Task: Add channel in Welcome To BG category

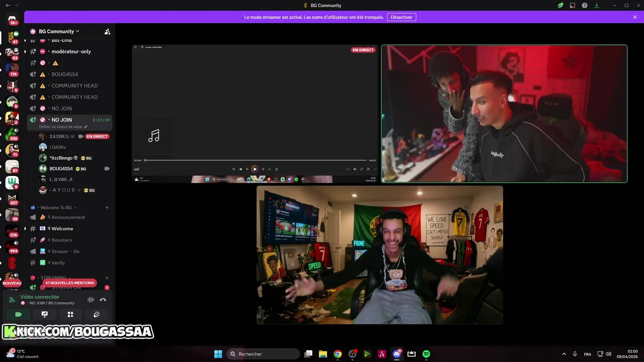Action: click(107, 208)
